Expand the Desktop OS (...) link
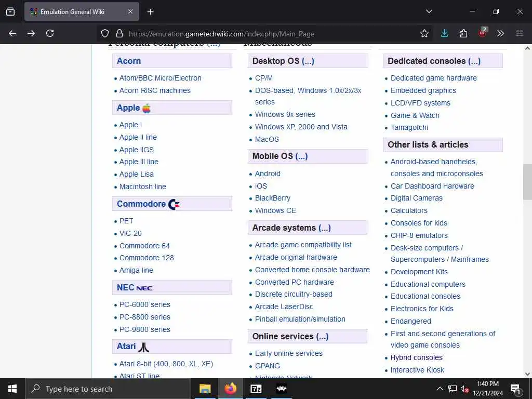 coord(308,61)
